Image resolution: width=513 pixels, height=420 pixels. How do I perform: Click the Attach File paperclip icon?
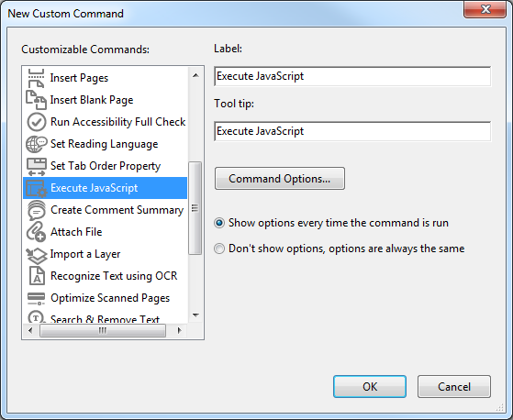(x=36, y=232)
